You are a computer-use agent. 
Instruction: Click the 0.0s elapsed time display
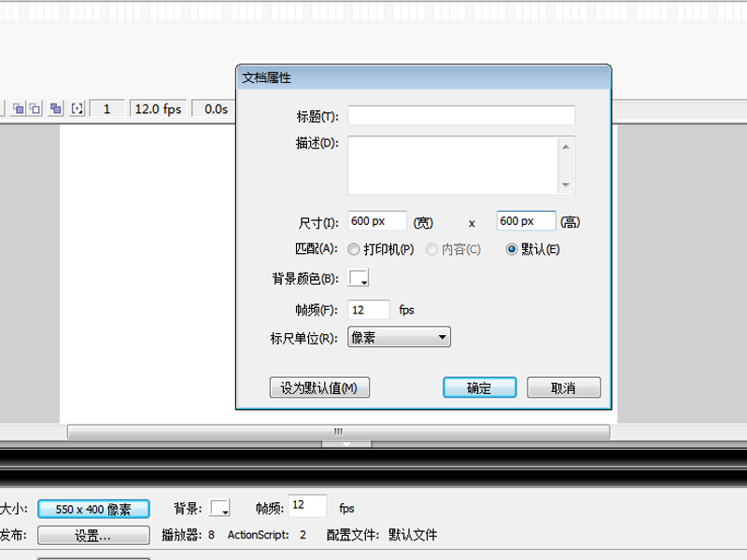point(216,109)
